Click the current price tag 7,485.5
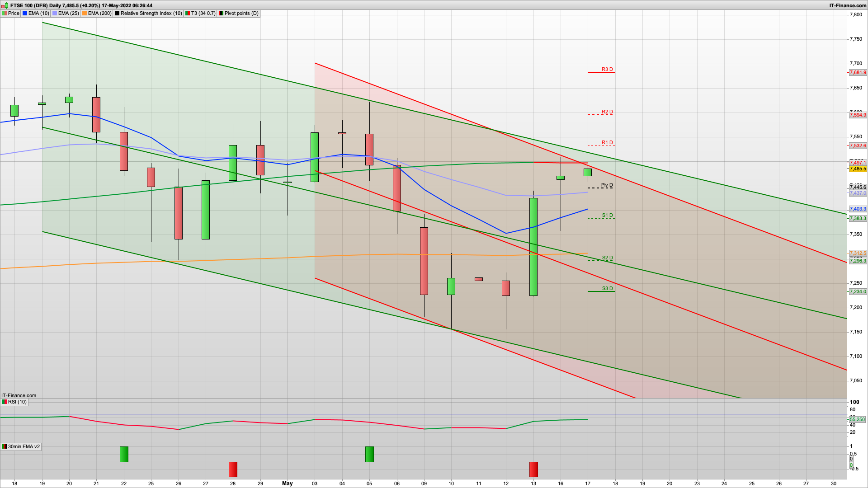 click(858, 169)
